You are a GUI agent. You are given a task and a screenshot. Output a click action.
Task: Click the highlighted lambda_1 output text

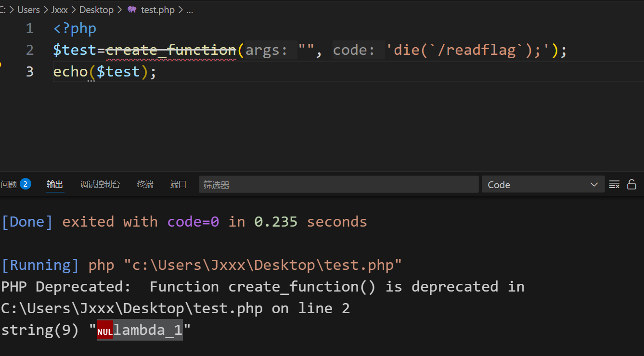click(148, 330)
